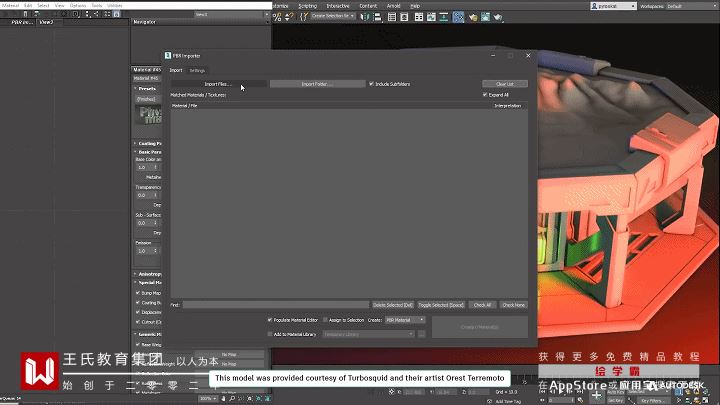Screen dimensions: 720x405
Task: Toggle Displacement checkbox in Special Maps
Action: [138, 312]
